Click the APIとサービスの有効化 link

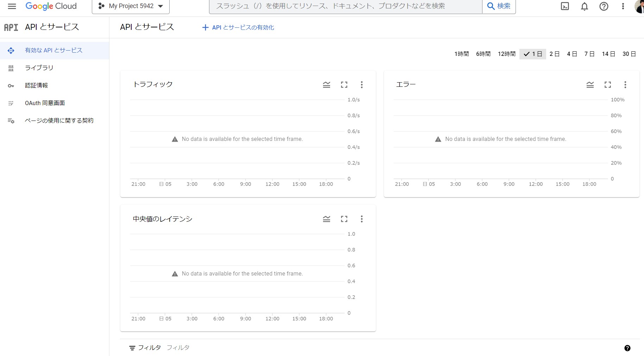tap(238, 27)
